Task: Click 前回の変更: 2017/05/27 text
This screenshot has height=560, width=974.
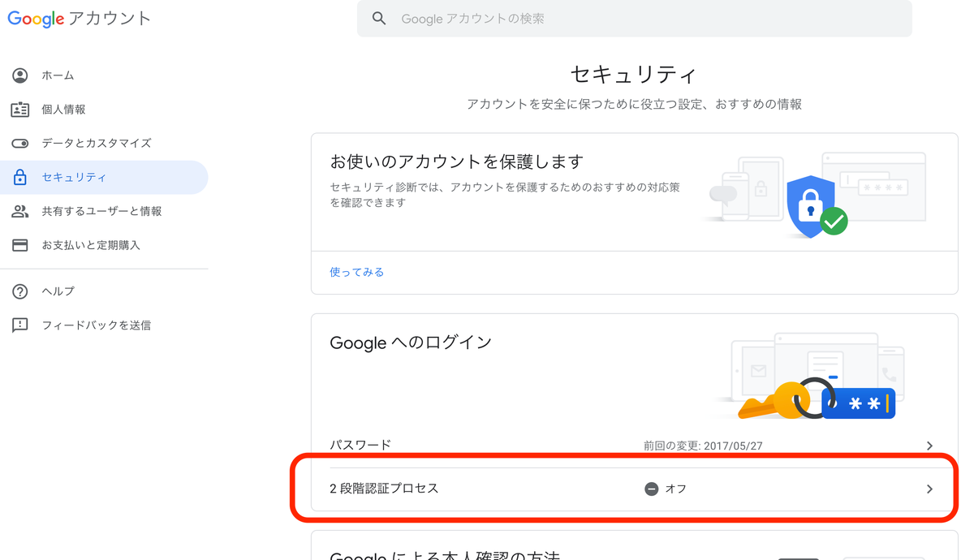Action: [703, 446]
